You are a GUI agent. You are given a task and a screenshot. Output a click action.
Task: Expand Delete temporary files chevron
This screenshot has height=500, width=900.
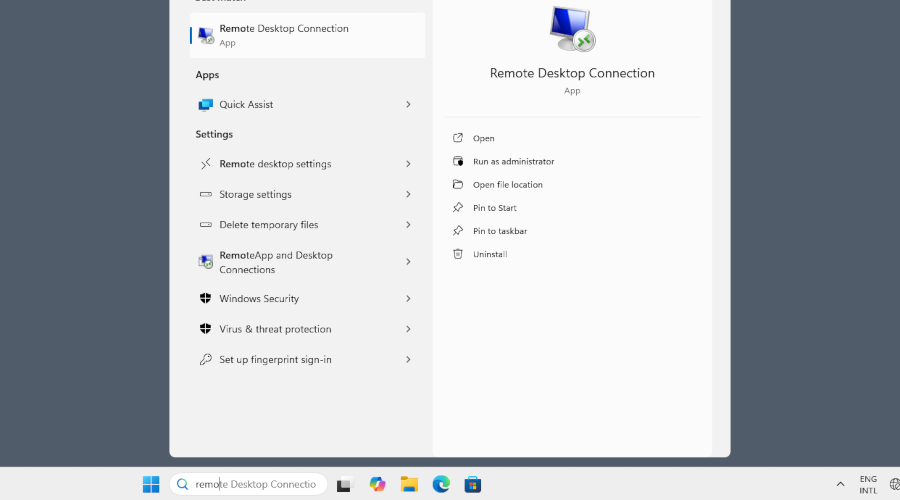click(408, 225)
